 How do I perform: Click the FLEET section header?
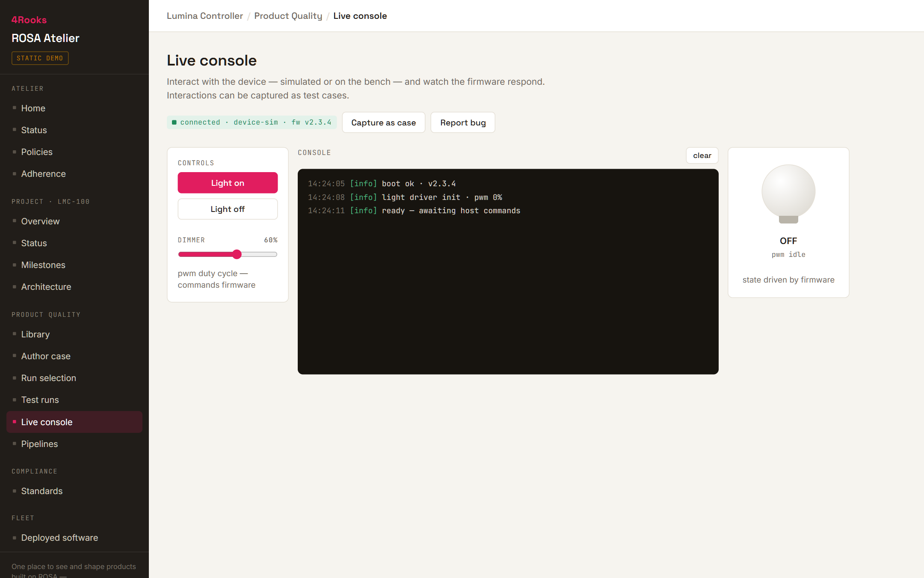point(23,518)
